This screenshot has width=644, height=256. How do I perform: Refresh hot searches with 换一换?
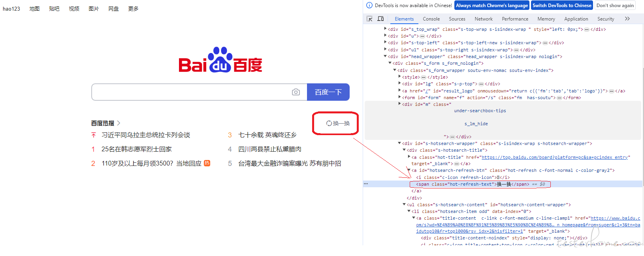pyautogui.click(x=338, y=123)
